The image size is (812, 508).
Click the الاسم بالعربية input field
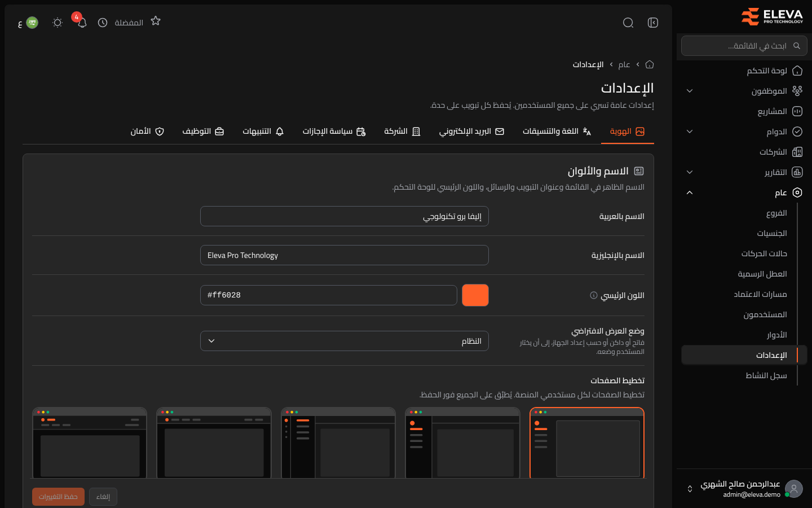point(345,216)
